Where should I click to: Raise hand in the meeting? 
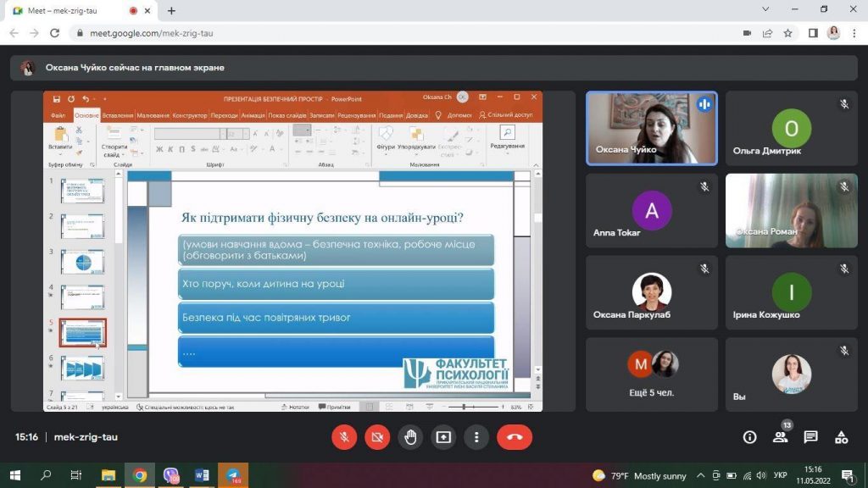point(410,437)
